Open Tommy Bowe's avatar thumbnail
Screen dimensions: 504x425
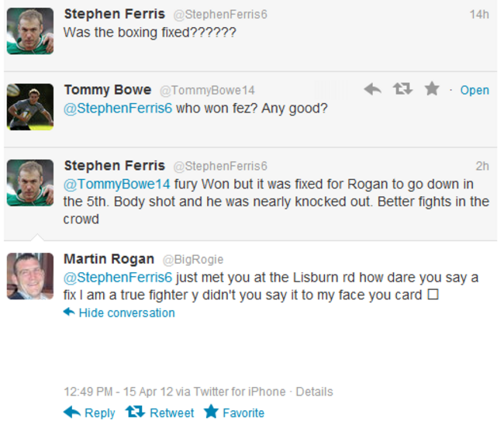click(x=30, y=106)
